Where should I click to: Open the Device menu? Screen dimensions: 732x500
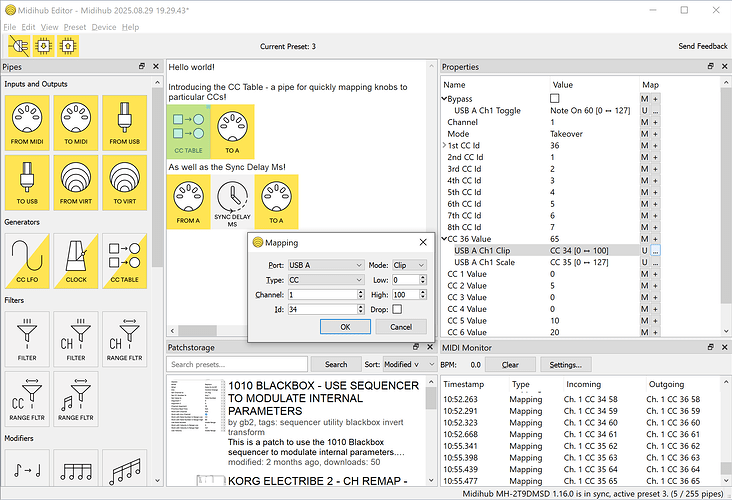tap(103, 27)
